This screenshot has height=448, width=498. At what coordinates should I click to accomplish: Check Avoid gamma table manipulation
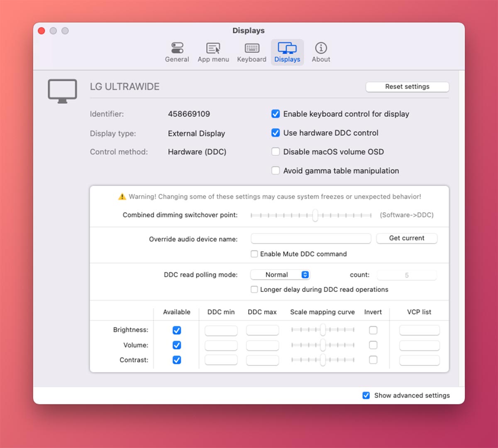[x=276, y=171]
